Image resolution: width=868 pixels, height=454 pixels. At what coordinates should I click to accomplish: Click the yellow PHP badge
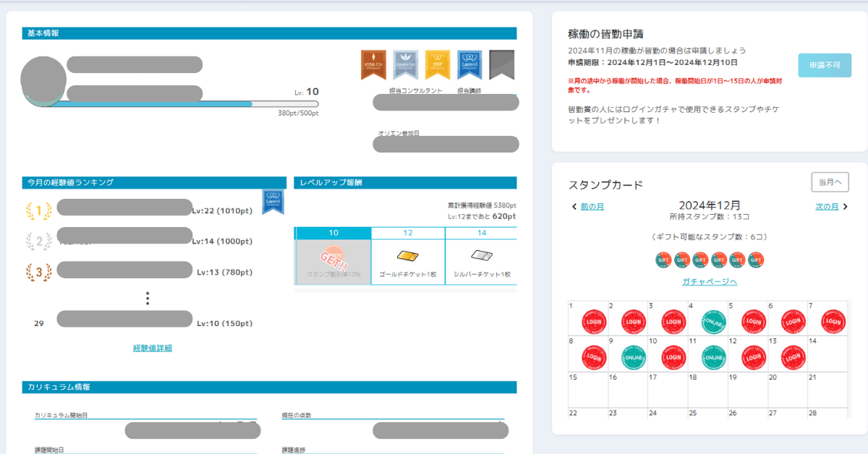click(438, 64)
